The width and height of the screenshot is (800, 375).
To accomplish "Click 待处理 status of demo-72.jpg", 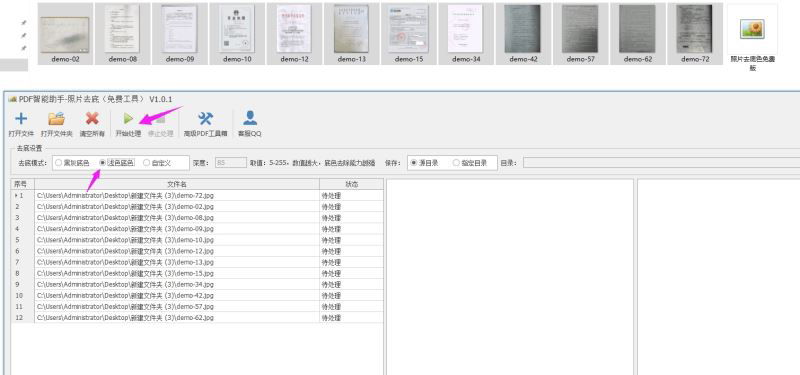I will [352, 195].
